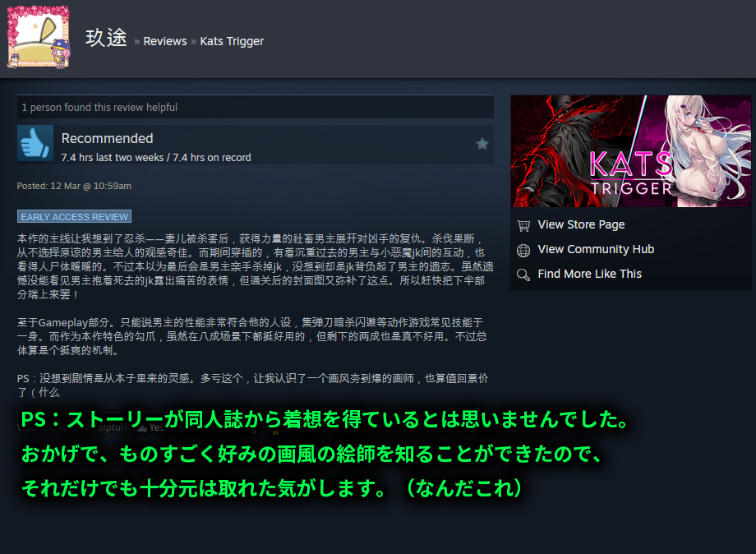
Task: Select the Reviews breadcrumb
Action: pyautogui.click(x=164, y=40)
